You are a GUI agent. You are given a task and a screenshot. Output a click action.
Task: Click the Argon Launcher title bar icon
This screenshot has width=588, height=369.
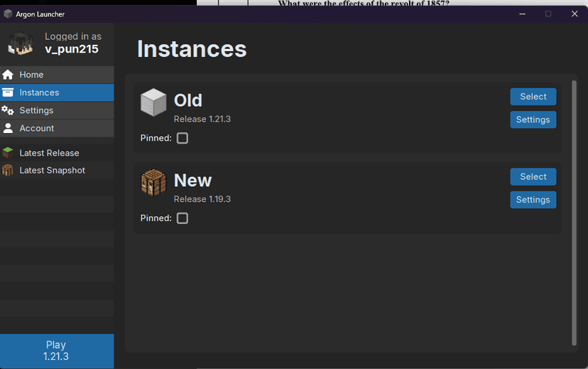coord(8,14)
